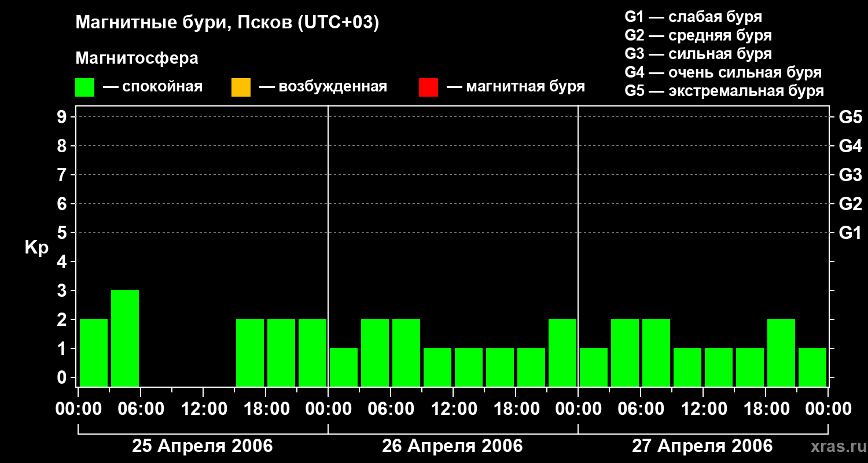Click the 21:00–00:00 bar on 27 April
The width and height of the screenshot is (868, 463).
click(x=812, y=367)
